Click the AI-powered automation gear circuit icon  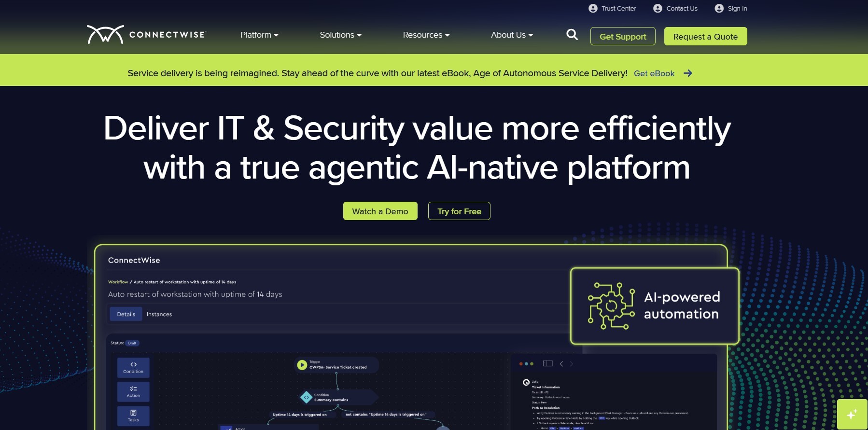pos(611,306)
